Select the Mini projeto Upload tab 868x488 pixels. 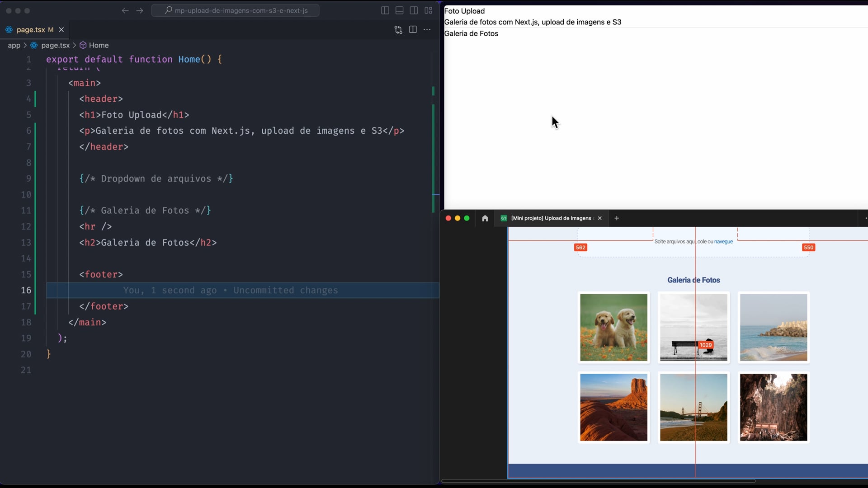551,218
